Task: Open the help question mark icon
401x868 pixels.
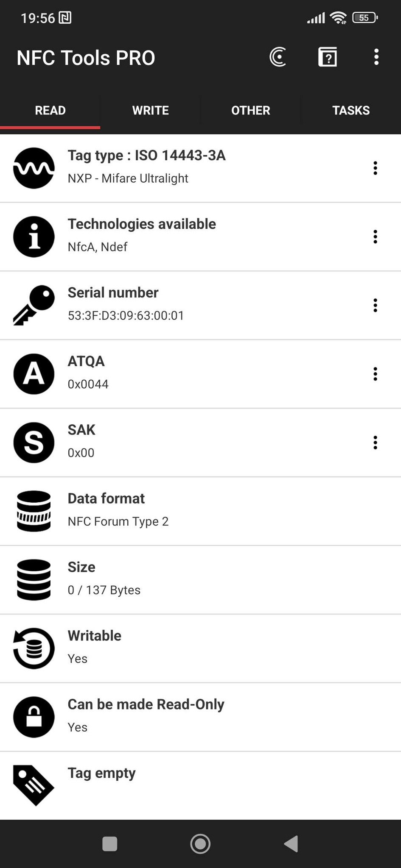Action: [x=327, y=57]
